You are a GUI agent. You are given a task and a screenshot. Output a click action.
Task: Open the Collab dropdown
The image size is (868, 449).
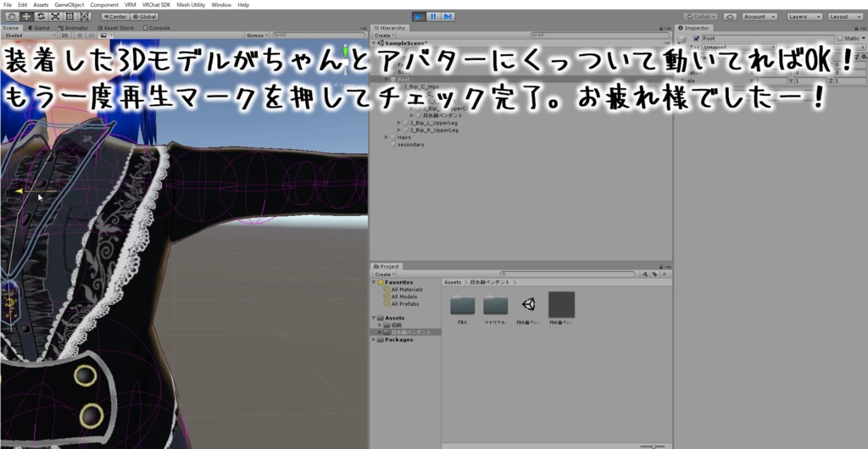coord(701,17)
